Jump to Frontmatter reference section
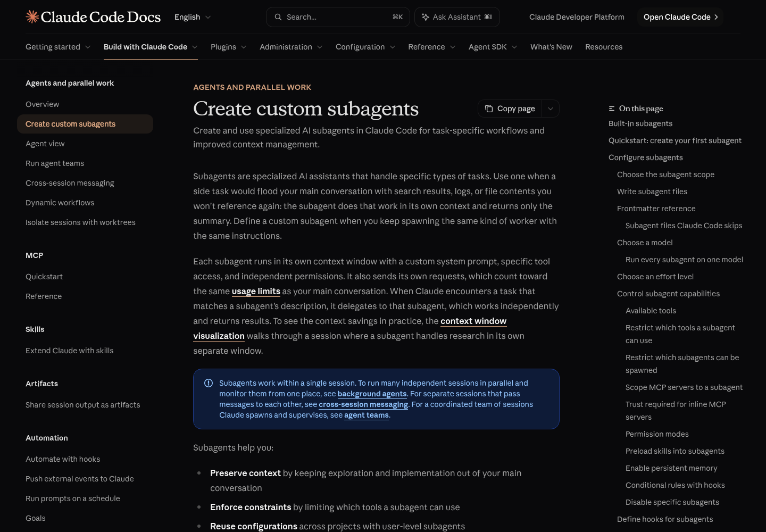766x532 pixels. [x=656, y=209]
